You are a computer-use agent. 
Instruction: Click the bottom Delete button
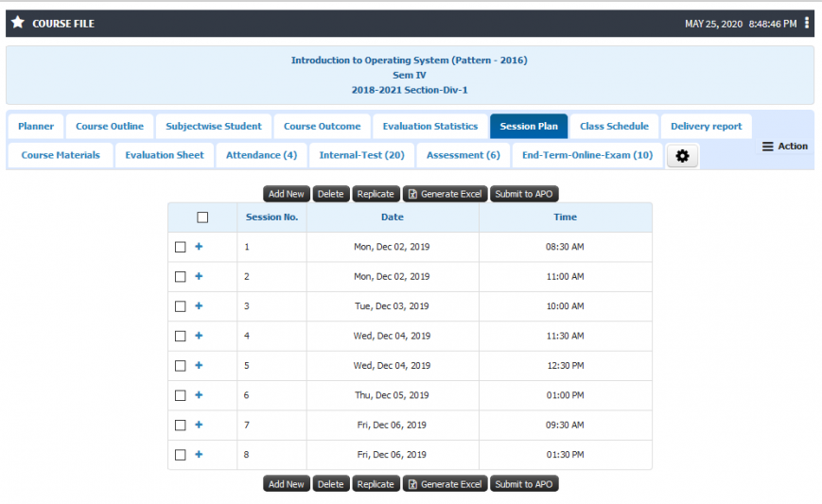[330, 484]
